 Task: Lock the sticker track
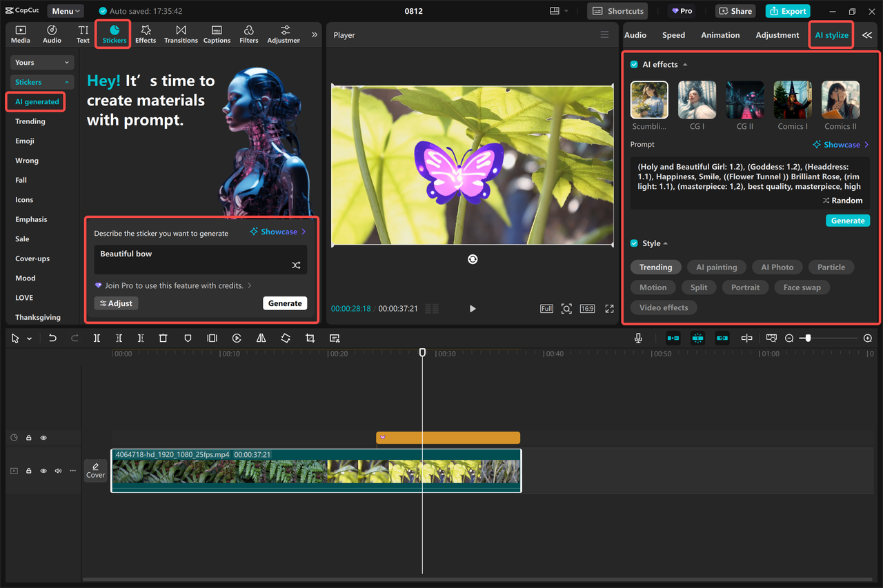pos(29,438)
